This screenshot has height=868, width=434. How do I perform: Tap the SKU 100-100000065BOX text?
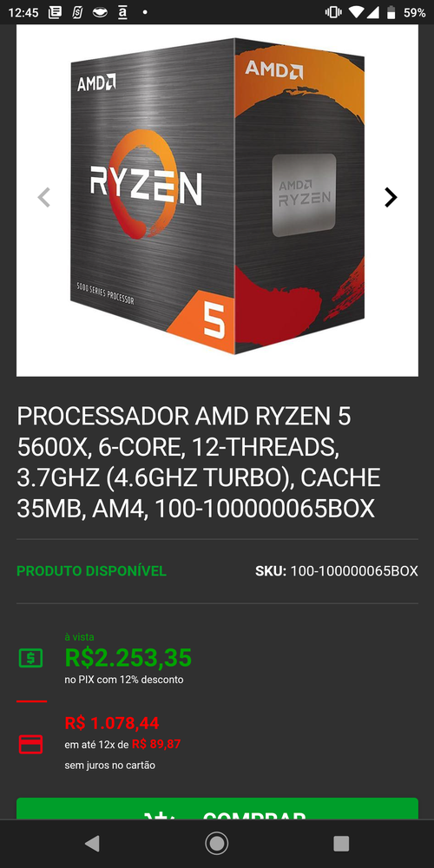[337, 571]
